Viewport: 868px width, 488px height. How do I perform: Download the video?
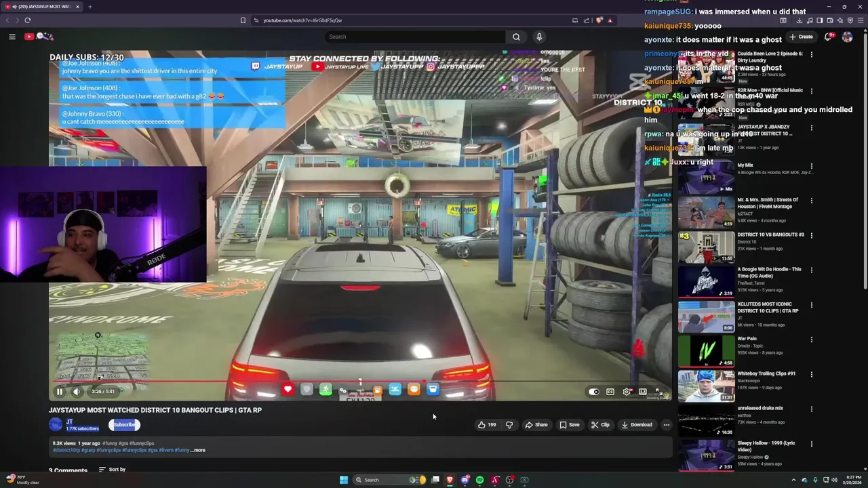[x=637, y=425]
